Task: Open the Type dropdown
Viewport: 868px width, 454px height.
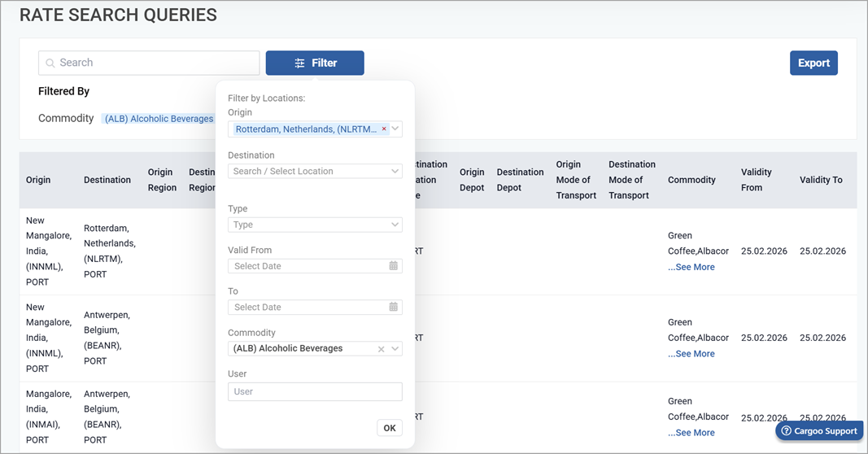Action: (315, 225)
